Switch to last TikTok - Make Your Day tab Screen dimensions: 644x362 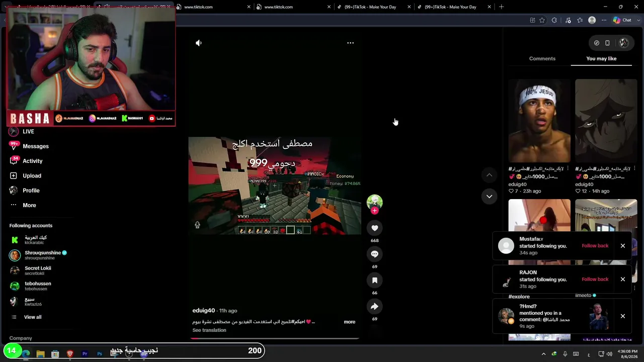click(454, 7)
